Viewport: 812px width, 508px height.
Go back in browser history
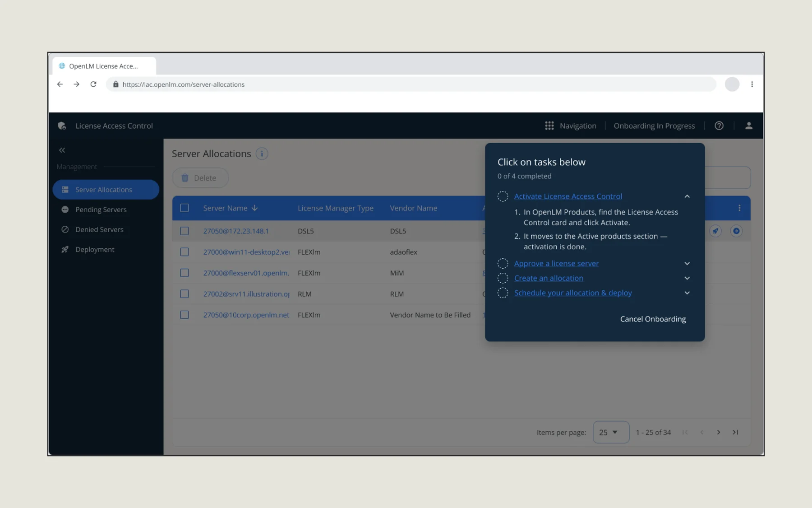click(x=60, y=84)
